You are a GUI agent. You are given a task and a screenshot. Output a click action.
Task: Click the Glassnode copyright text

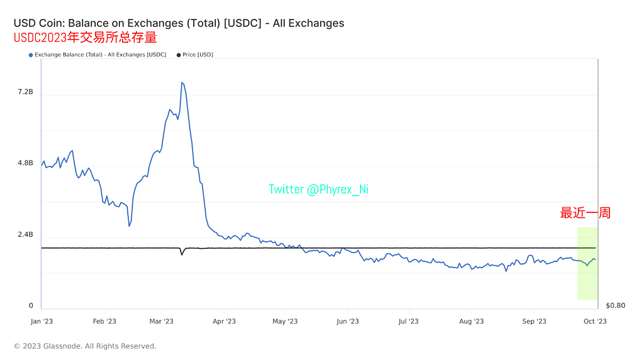pyautogui.click(x=85, y=346)
